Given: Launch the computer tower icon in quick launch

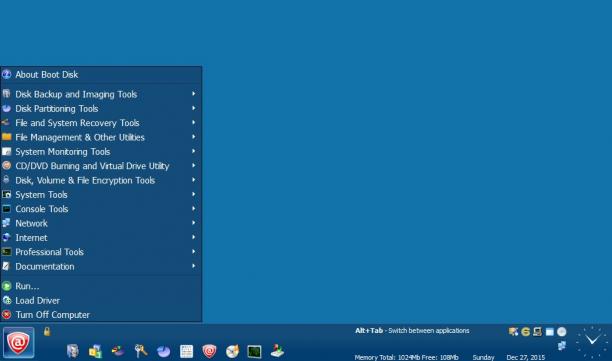Looking at the screenshot, I should coord(73,351).
